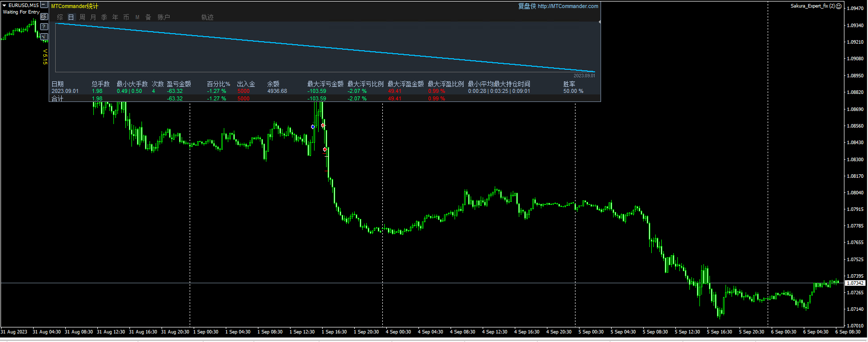The width and height of the screenshot is (868, 342).
Task: Click the 最小|平均|最大持仓时间 header
Action: (499, 84)
